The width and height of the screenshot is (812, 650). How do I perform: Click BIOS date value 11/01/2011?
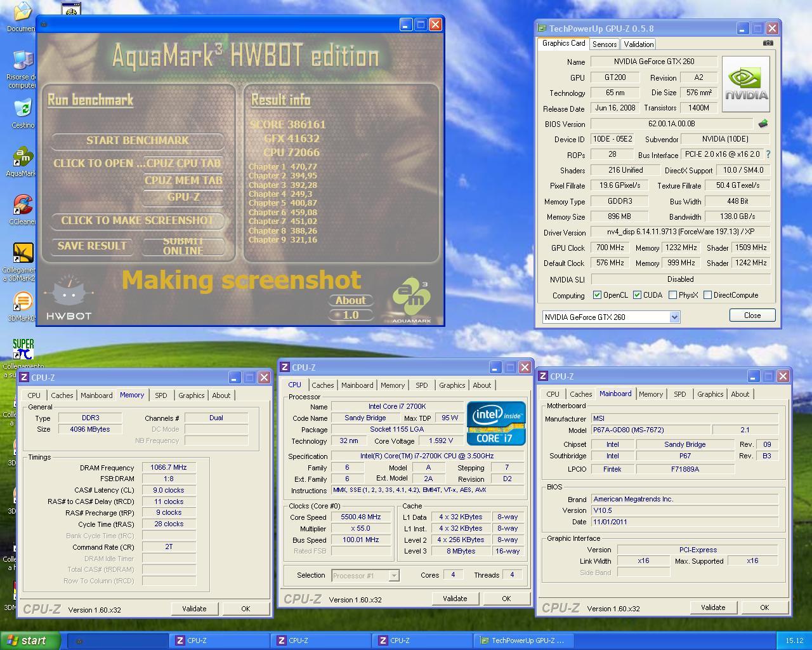click(x=684, y=522)
